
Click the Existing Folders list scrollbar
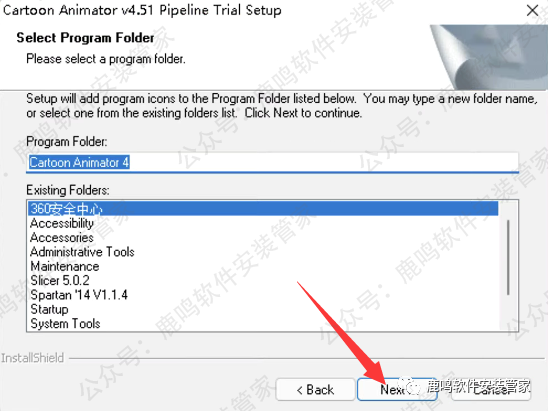tap(508, 258)
